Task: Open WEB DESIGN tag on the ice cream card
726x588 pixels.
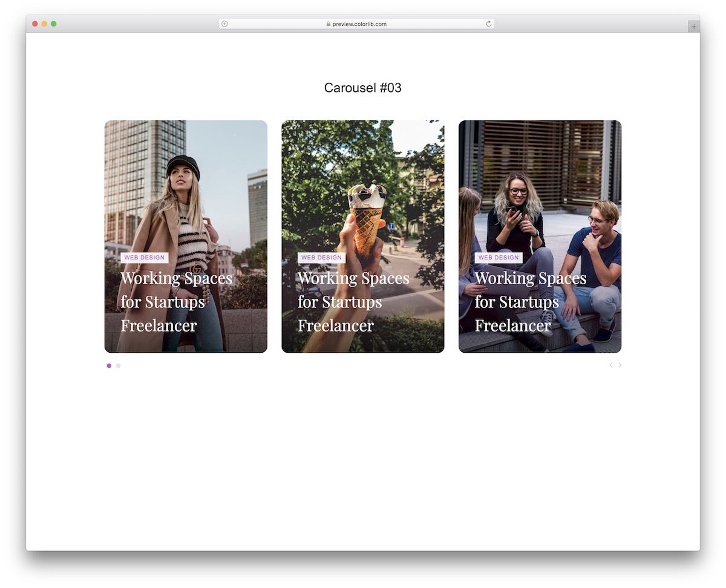Action: [x=321, y=258]
